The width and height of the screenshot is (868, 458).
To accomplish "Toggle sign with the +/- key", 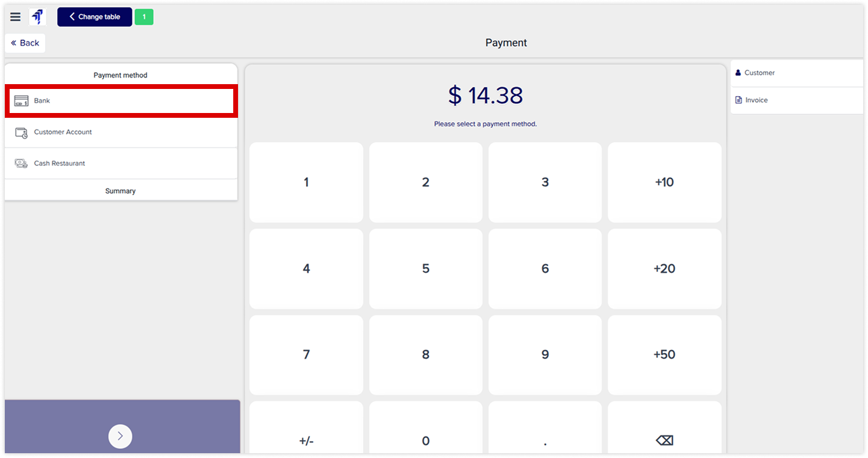I will (x=306, y=440).
